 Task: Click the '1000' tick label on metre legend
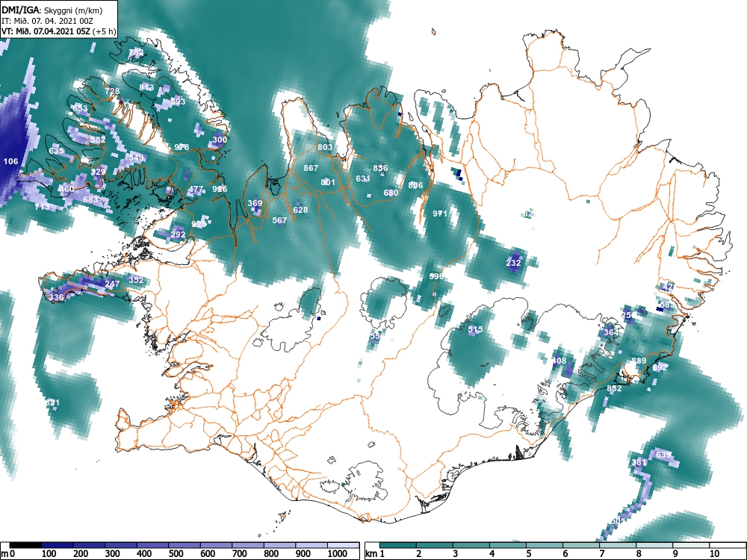pyautogui.click(x=337, y=554)
